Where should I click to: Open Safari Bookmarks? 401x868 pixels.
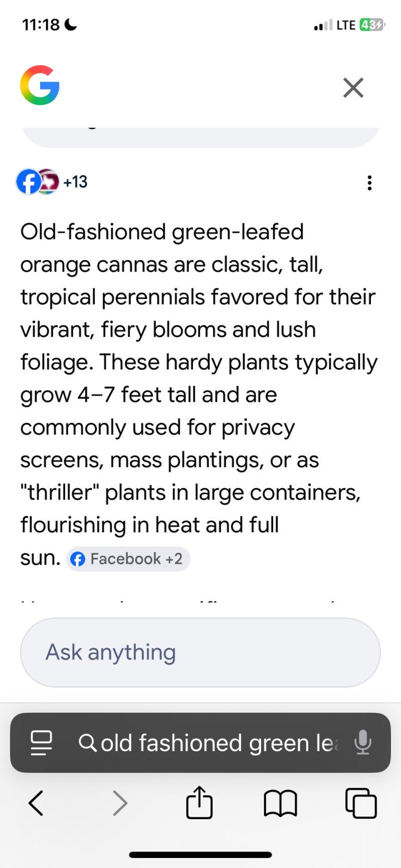[x=280, y=803]
